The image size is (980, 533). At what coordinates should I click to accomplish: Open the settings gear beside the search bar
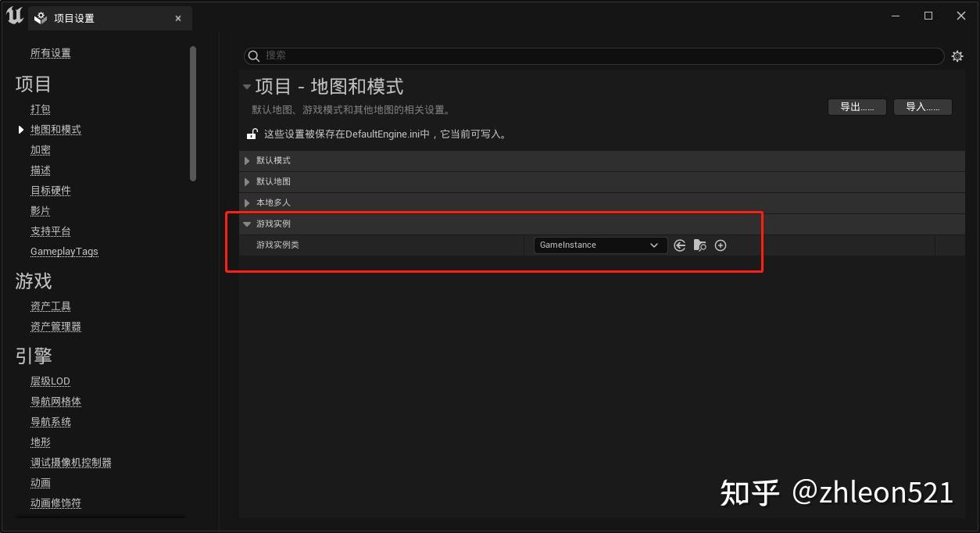click(957, 55)
